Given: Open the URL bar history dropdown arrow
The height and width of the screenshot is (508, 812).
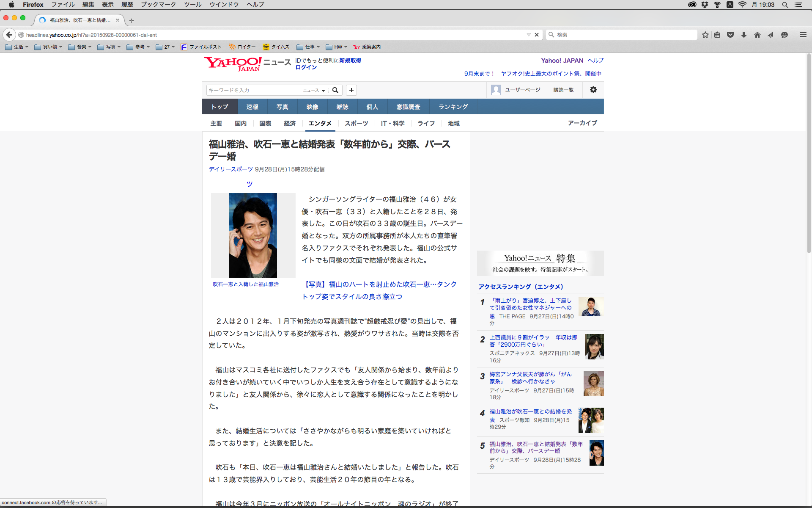Looking at the screenshot, I should tap(528, 35).
